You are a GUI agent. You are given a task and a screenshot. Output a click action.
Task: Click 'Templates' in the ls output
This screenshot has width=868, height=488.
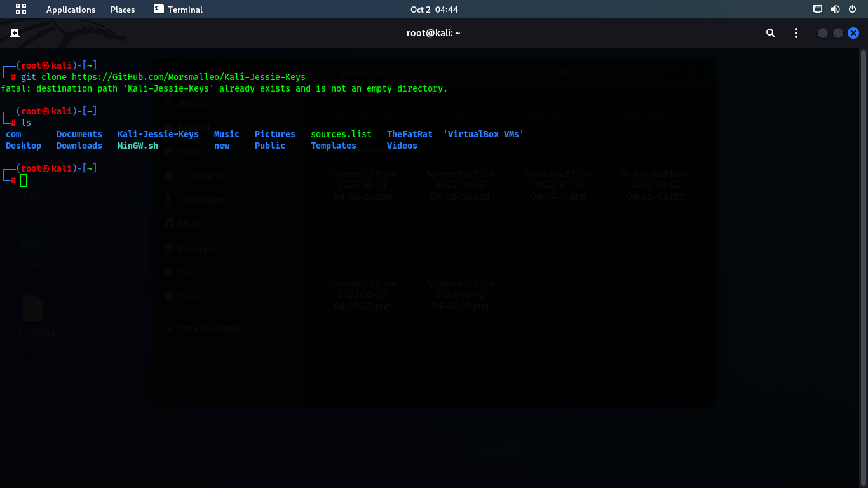click(334, 146)
